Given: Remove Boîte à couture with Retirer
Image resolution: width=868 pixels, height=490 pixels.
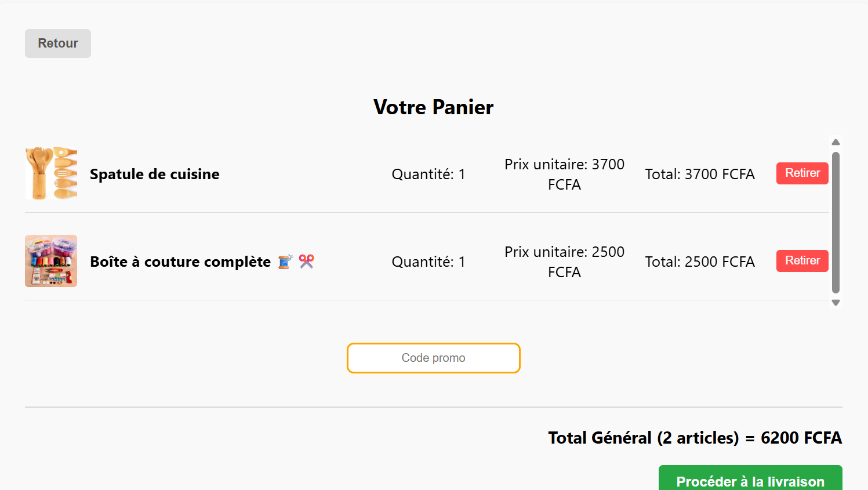Looking at the screenshot, I should point(802,261).
